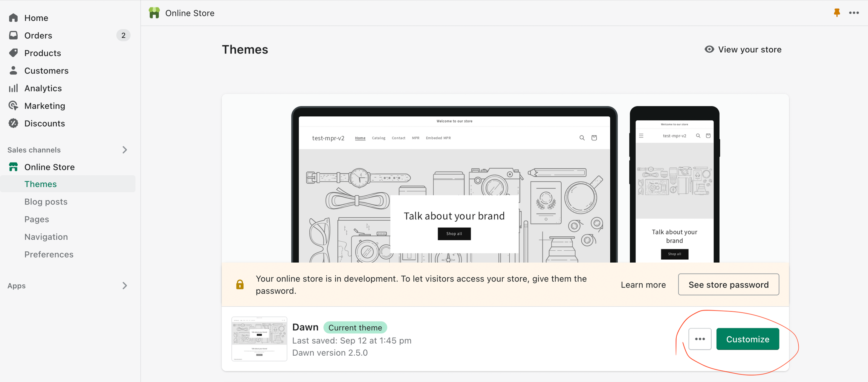Open Preferences under Online Store

pyautogui.click(x=49, y=254)
